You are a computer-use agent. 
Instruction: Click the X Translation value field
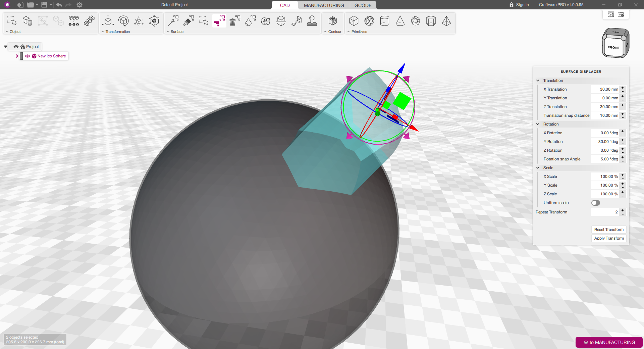pos(605,89)
